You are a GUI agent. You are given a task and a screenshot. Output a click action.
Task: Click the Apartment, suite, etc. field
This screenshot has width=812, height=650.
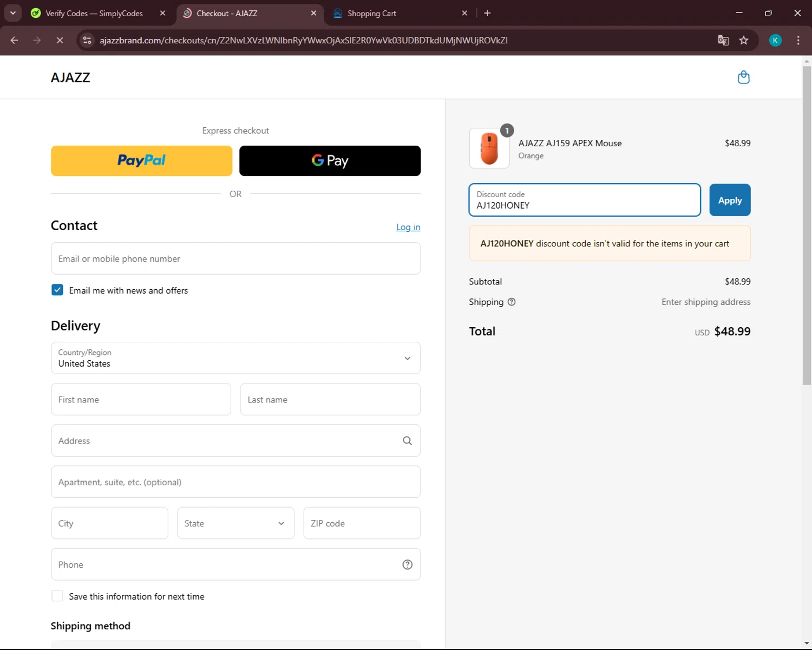tap(235, 482)
